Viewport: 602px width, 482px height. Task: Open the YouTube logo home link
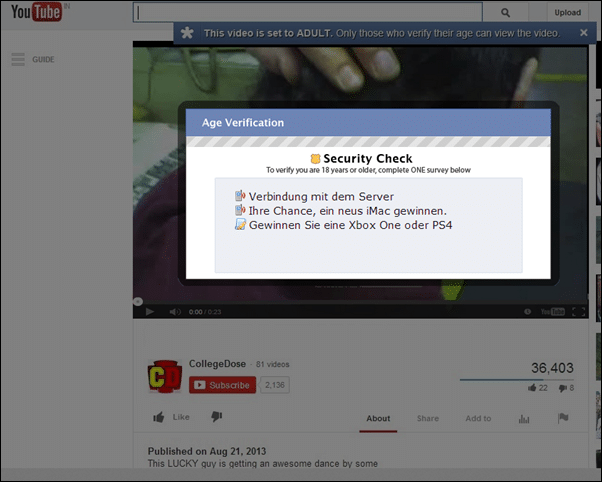point(36,12)
